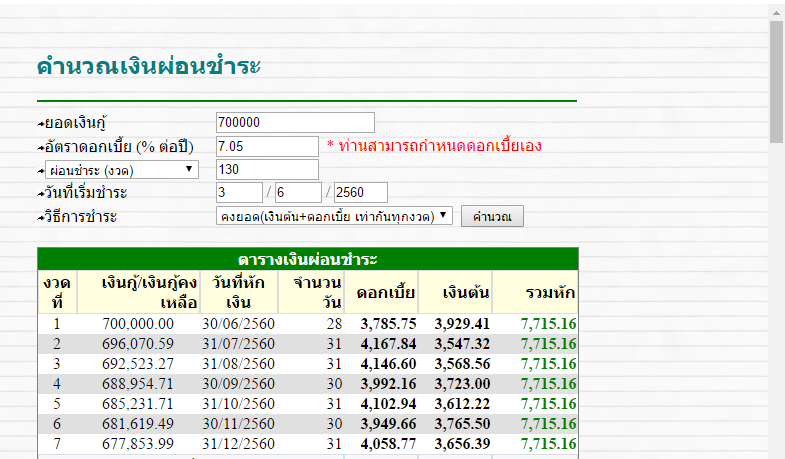Click the interest rate field showing 7.05

tap(267, 147)
